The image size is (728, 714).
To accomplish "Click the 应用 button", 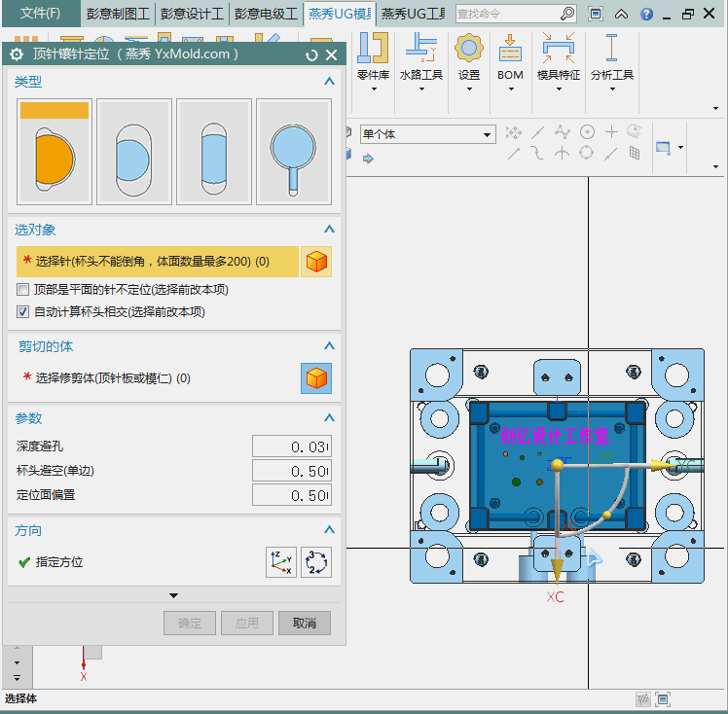I will 247,624.
